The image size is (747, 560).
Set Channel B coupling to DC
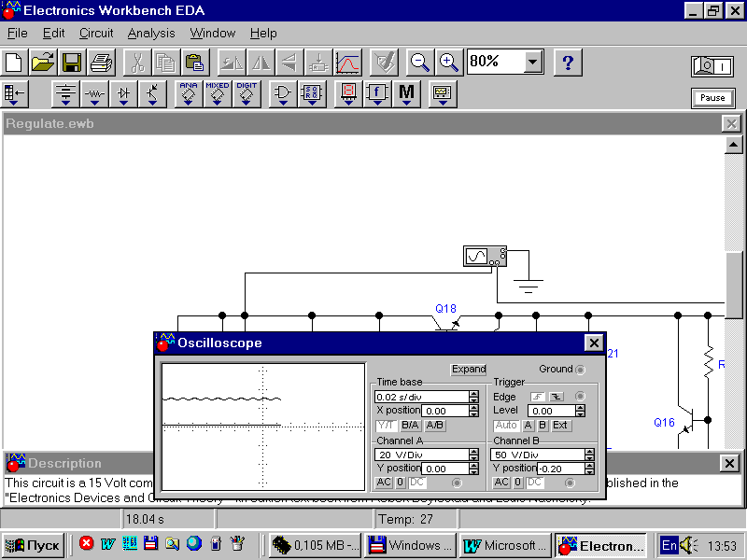click(x=534, y=483)
